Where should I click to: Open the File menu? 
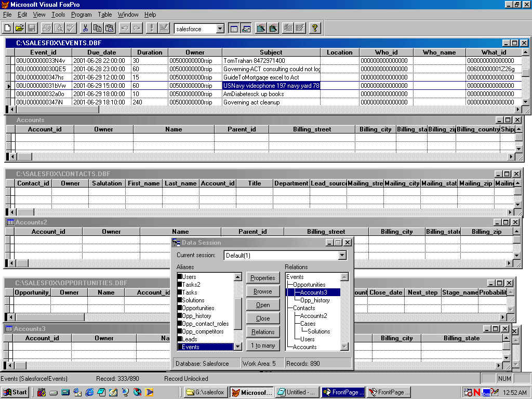[7, 15]
